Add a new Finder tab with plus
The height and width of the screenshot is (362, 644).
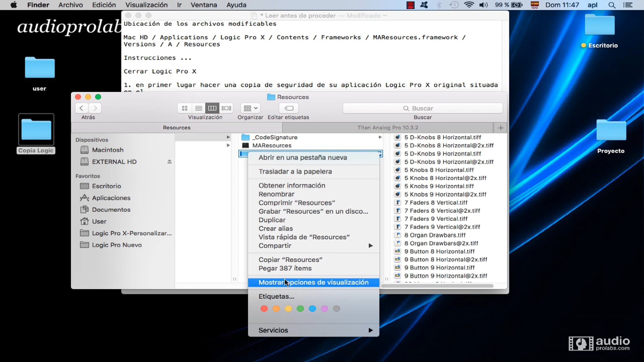(500, 128)
